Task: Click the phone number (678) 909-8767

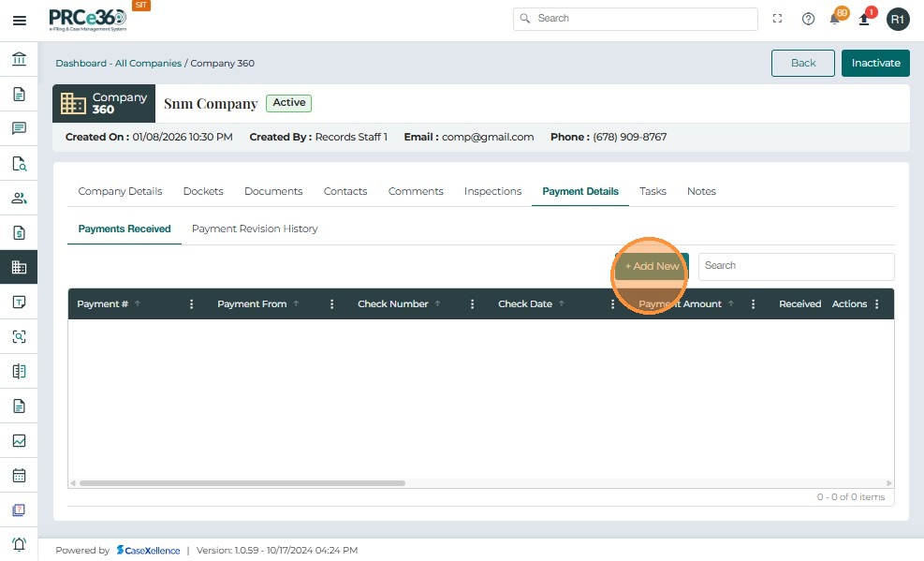Action: [x=629, y=138]
